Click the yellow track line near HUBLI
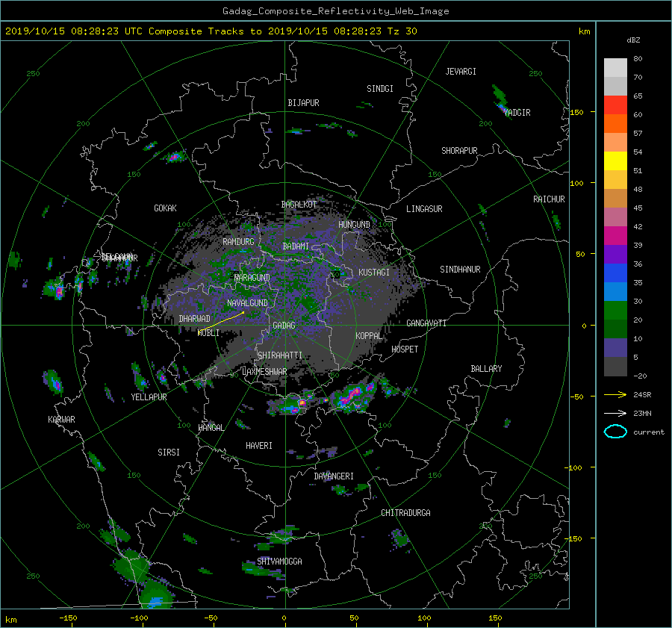This screenshot has width=672, height=628. point(221,322)
